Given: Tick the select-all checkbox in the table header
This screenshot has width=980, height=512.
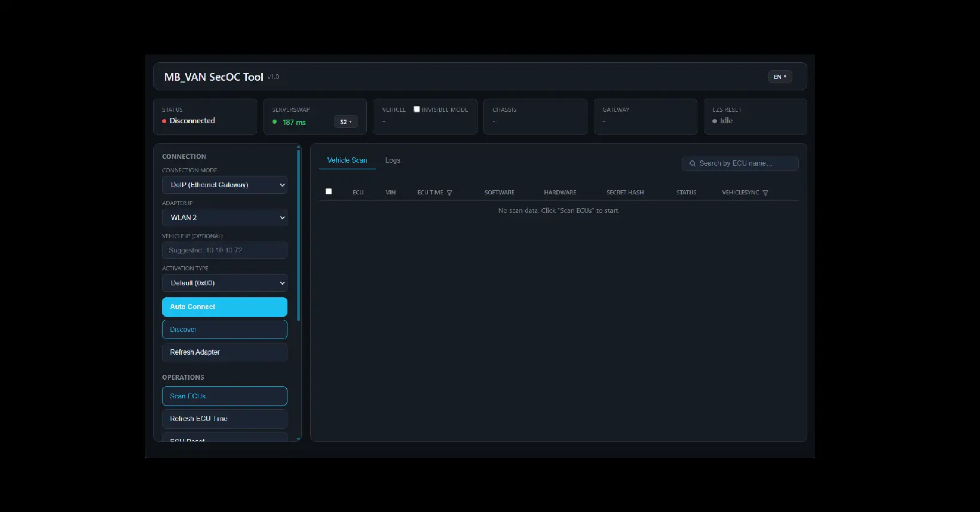Looking at the screenshot, I should tap(329, 191).
